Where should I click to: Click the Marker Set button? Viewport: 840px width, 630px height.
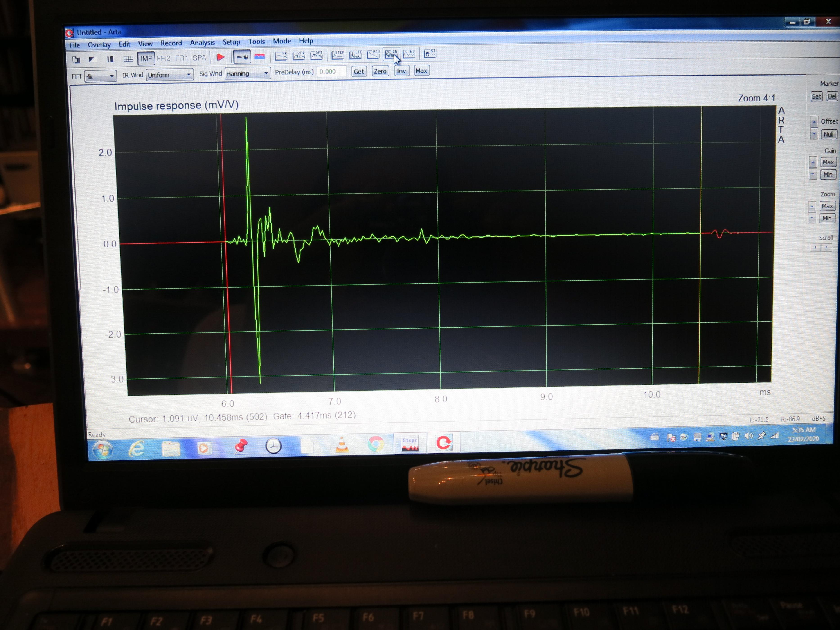[x=816, y=97]
